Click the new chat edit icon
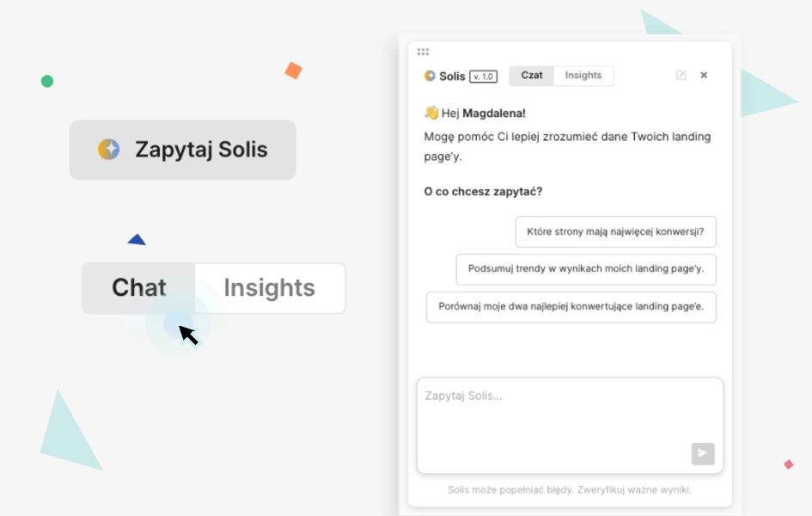Viewport: 812px width, 516px height. (x=681, y=75)
